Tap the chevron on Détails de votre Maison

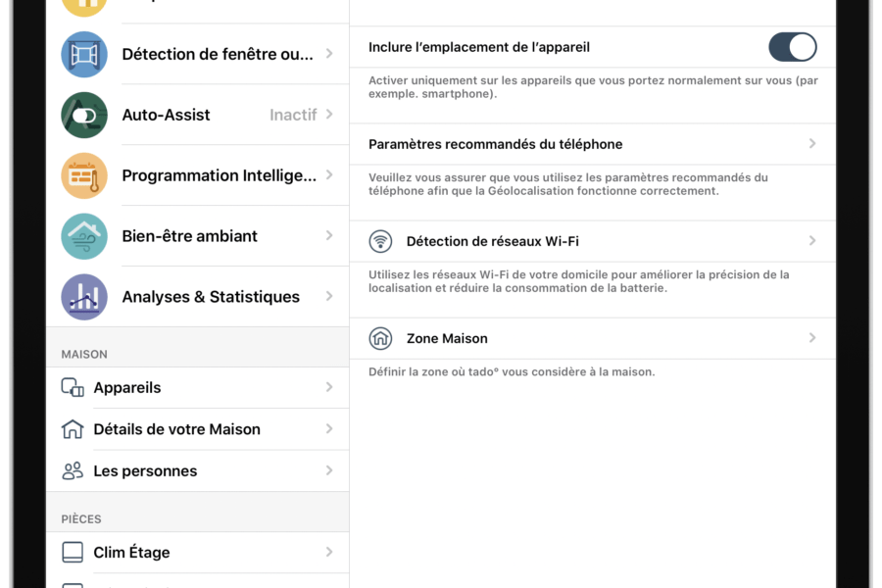click(x=329, y=429)
